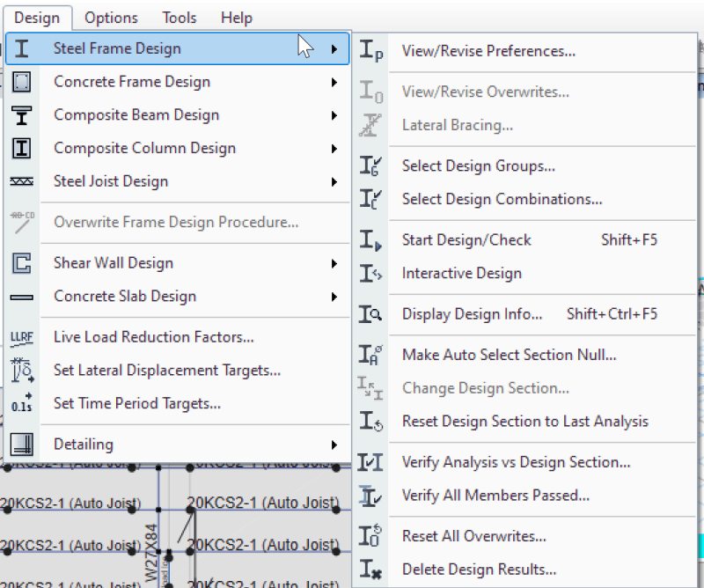Click W27X84 beam label in model view
This screenshot has height=588, width=704.
pyautogui.click(x=151, y=554)
